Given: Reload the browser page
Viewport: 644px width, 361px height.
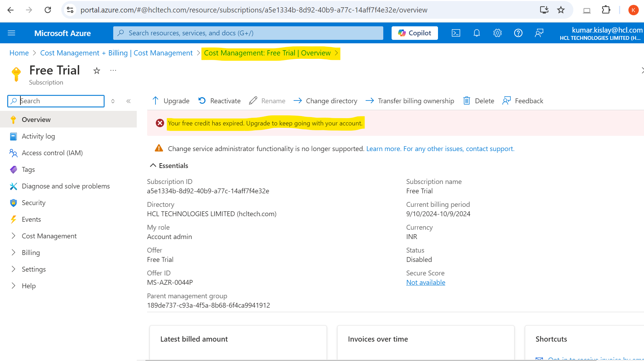Looking at the screenshot, I should tap(48, 10).
